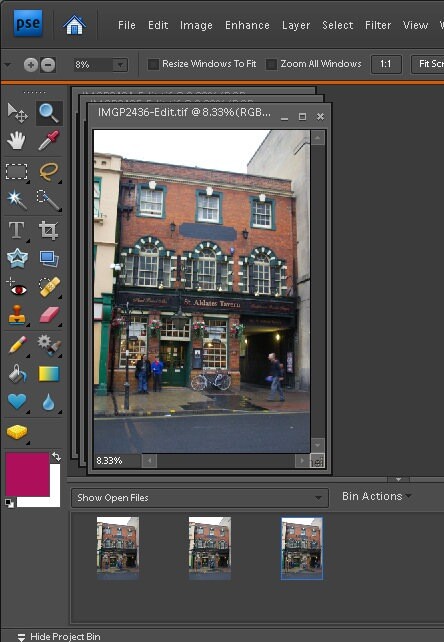Select the Eyedropper tool

[49, 141]
